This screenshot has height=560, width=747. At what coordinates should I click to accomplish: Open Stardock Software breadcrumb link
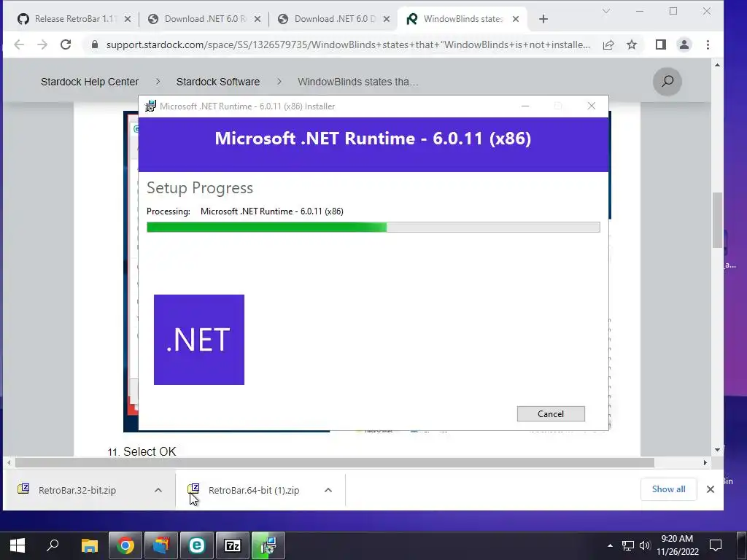point(218,82)
